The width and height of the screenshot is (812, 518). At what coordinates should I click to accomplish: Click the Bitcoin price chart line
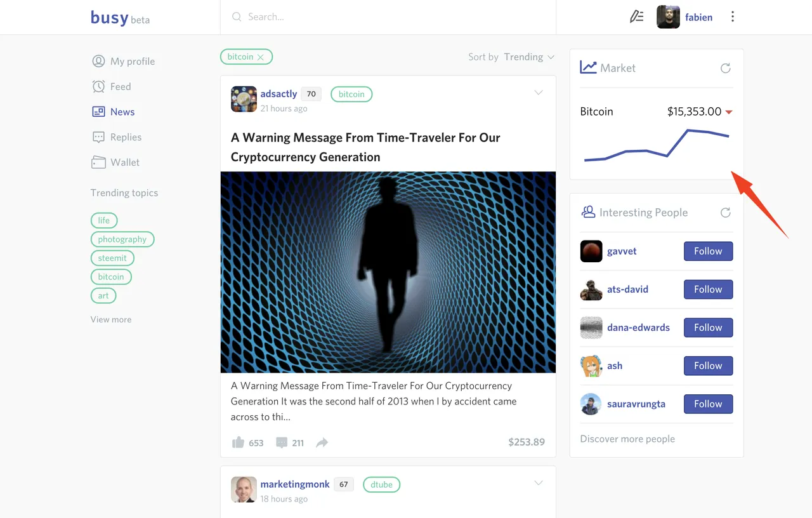click(657, 145)
